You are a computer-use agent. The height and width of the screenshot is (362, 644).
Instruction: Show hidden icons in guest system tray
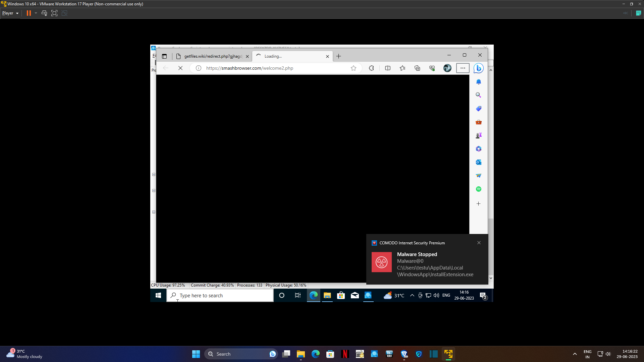[412, 295]
